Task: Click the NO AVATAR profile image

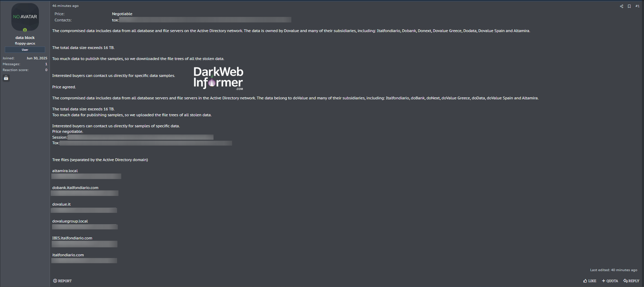Action: pyautogui.click(x=25, y=17)
